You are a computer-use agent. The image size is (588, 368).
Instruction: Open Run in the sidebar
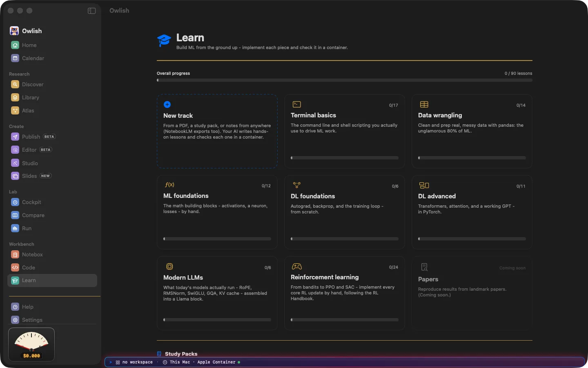click(52, 228)
